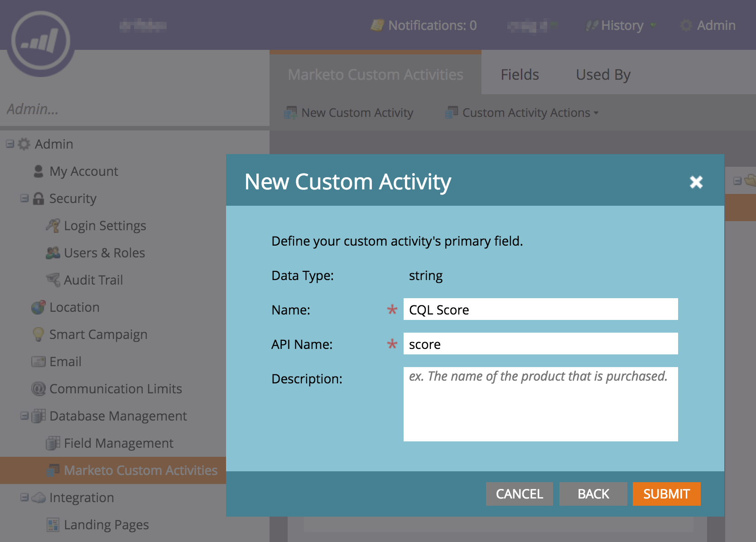Switch to the Fields tab

coord(520,75)
